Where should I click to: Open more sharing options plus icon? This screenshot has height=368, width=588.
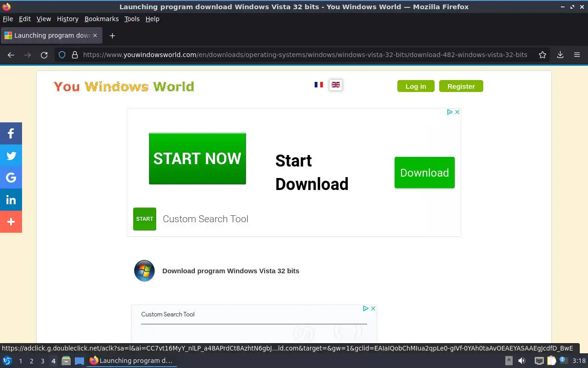click(x=11, y=222)
